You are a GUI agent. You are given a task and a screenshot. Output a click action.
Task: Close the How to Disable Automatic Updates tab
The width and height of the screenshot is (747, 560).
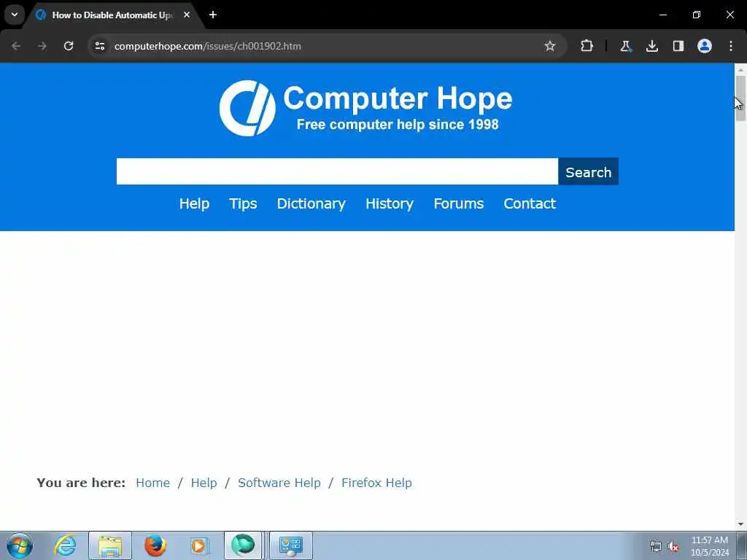coord(187,15)
